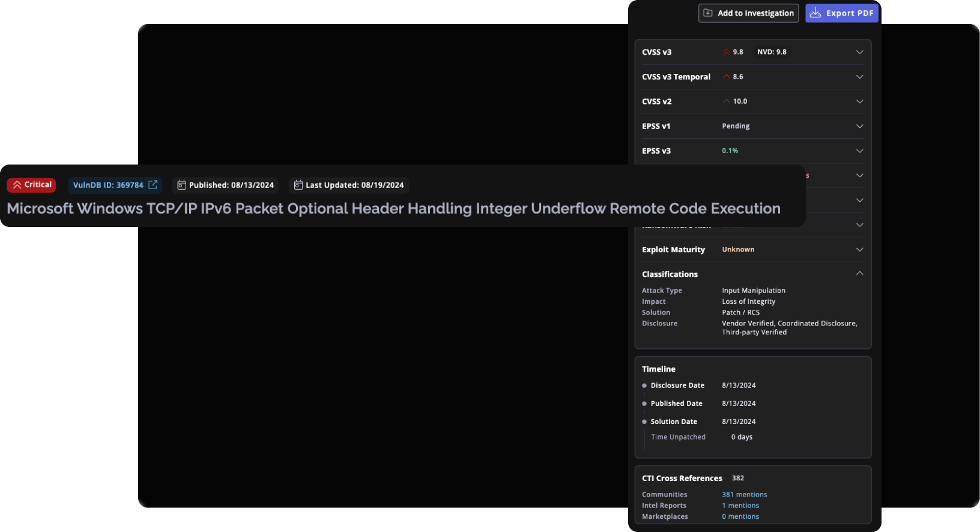980x532 pixels.
Task: Click the CVSS v2 10.0 score
Action: point(740,101)
